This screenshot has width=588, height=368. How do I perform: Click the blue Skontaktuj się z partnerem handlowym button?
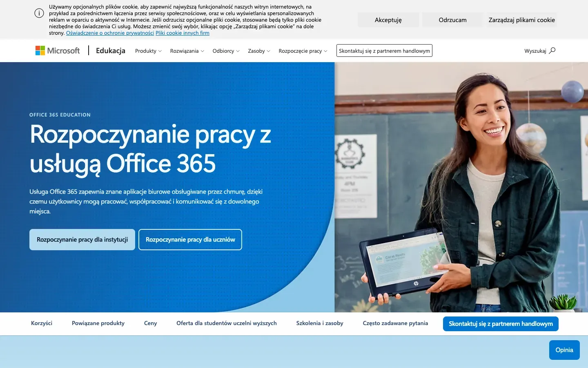pos(501,324)
